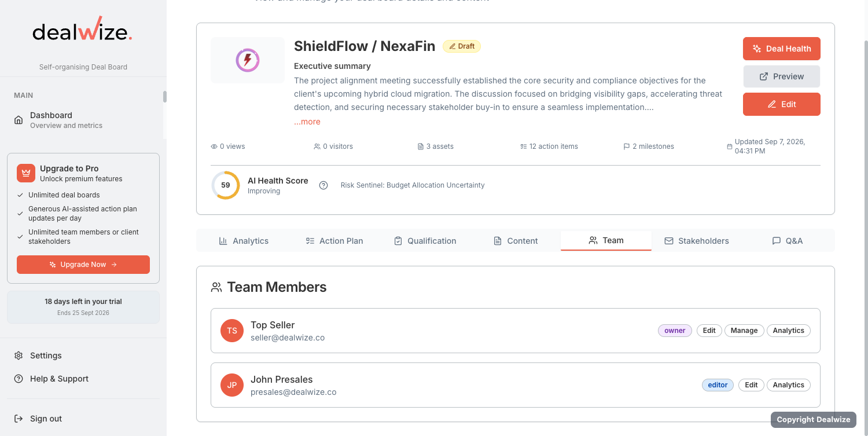Click the red Edit deal board button
The height and width of the screenshot is (436, 868).
(x=782, y=104)
